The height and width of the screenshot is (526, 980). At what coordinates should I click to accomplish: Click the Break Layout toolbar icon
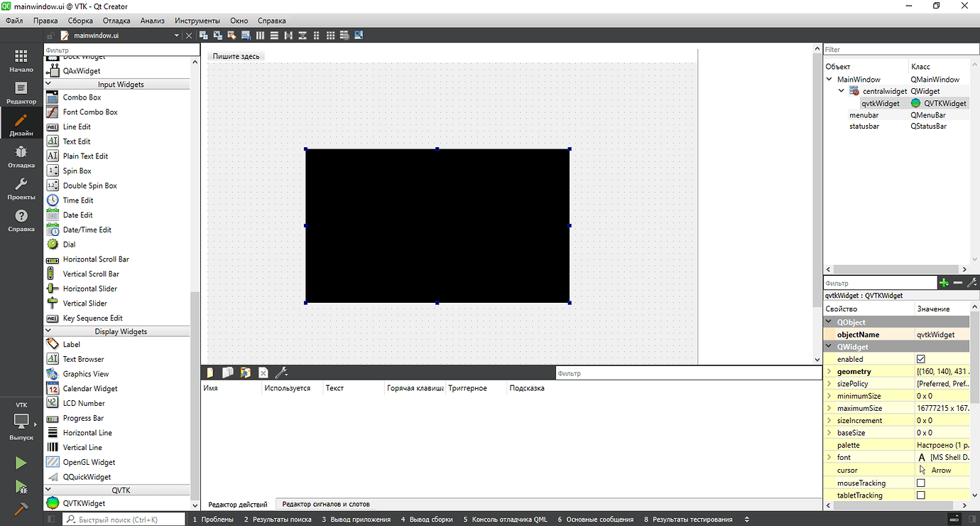click(344, 35)
